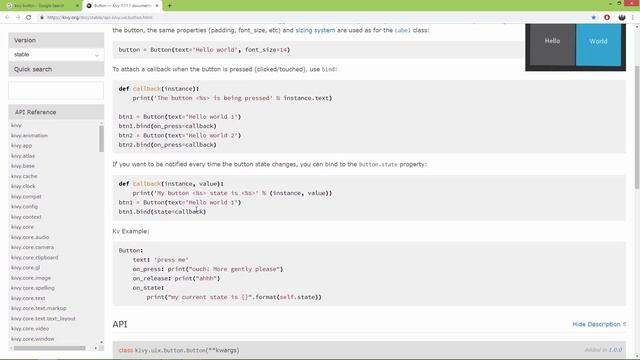Click the API Reference horizontal scrollbar
640x360 pixels.
pyautogui.click(x=49, y=348)
